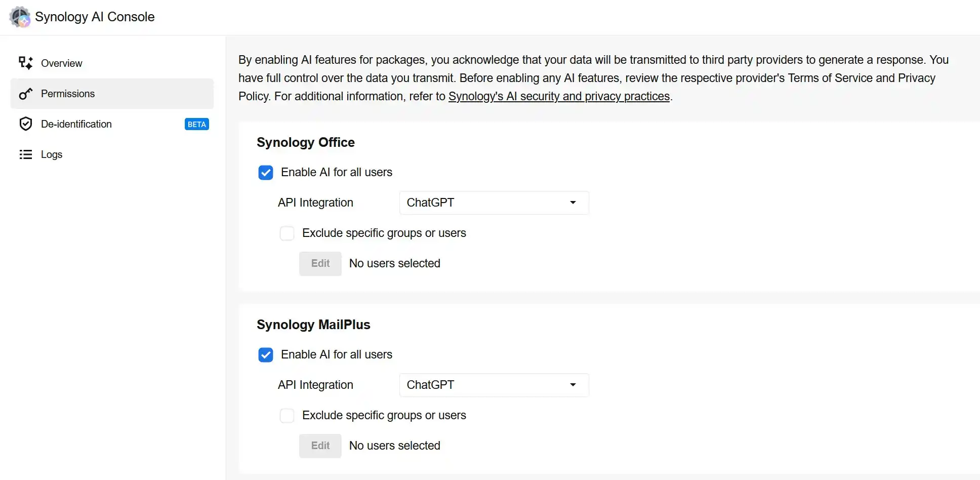Click the BETA badge next to De-identification
This screenshot has width=980, height=480.
[x=197, y=124]
